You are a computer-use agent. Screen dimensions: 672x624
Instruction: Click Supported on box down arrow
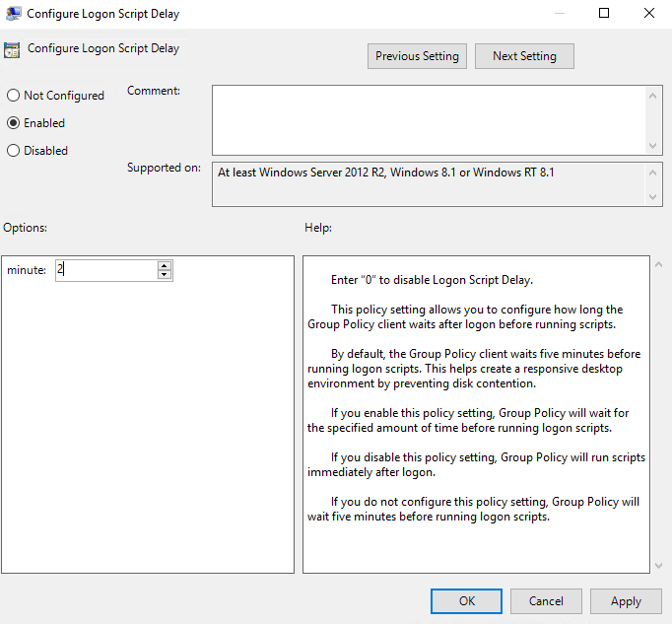652,197
